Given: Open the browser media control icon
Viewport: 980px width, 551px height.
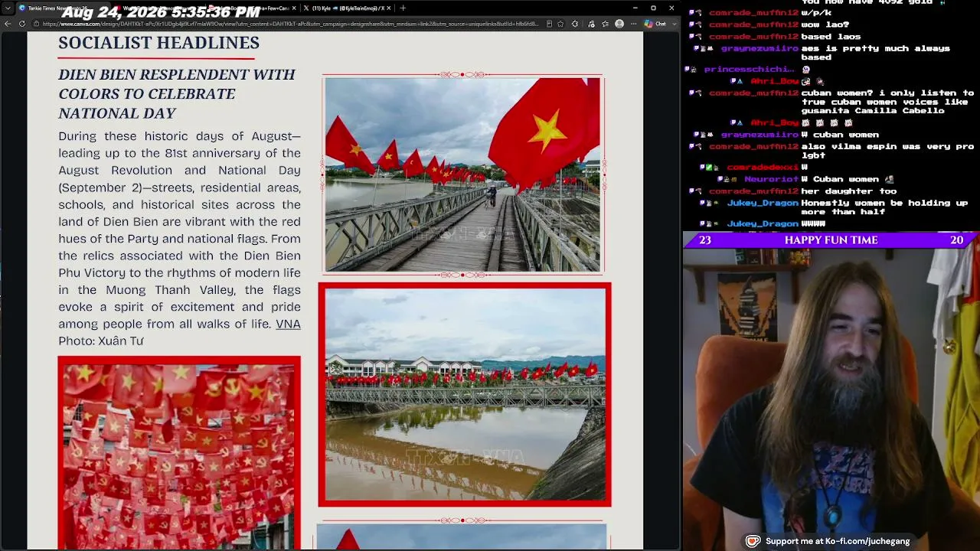Looking at the screenshot, I should 592,24.
